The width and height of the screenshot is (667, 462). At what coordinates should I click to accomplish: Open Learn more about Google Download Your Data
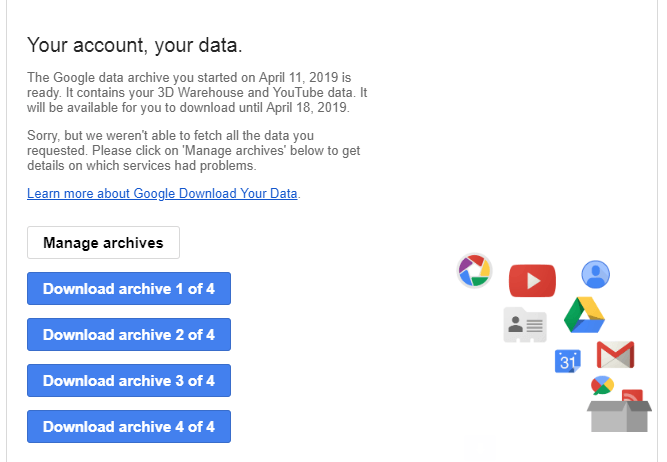[162, 193]
